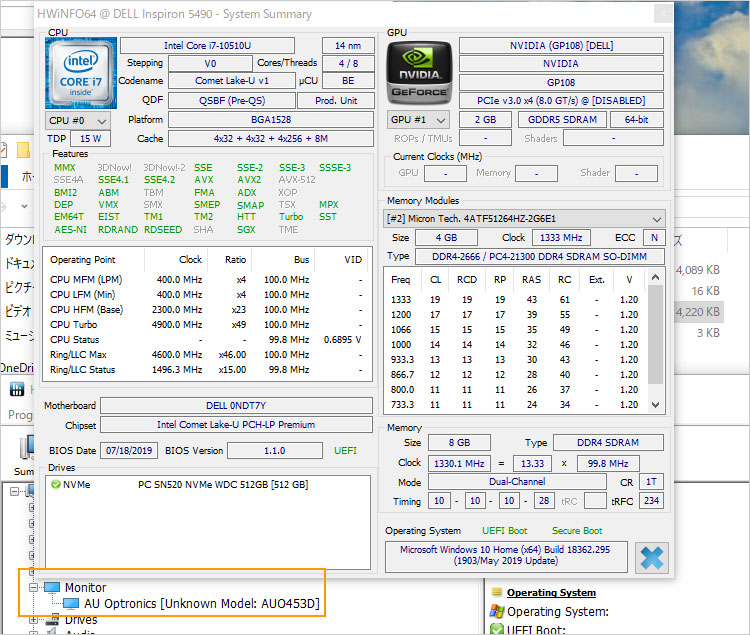Viewport: 750px width, 635px height.
Task: Click the 14 nm process field
Action: tap(348, 45)
